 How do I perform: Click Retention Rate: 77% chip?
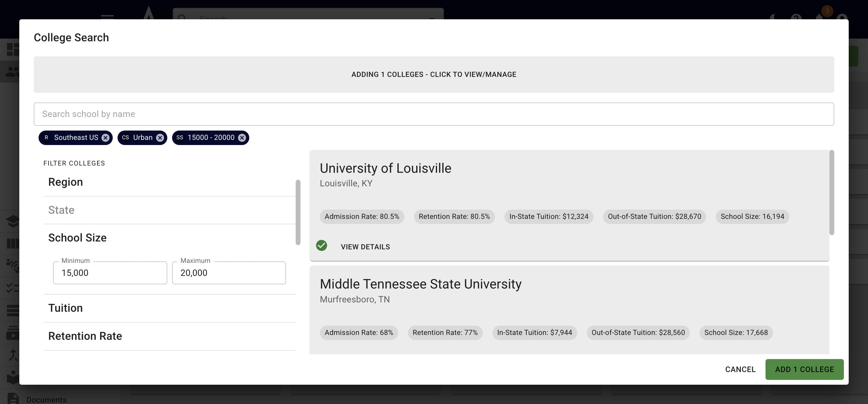(445, 333)
